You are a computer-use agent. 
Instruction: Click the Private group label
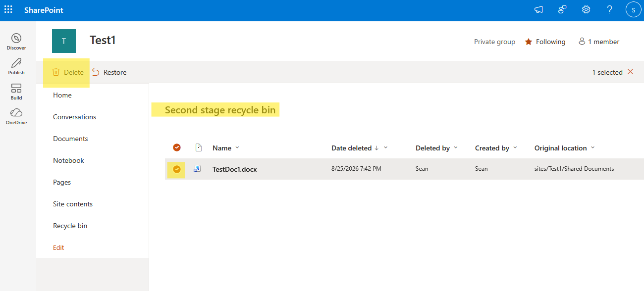point(494,42)
